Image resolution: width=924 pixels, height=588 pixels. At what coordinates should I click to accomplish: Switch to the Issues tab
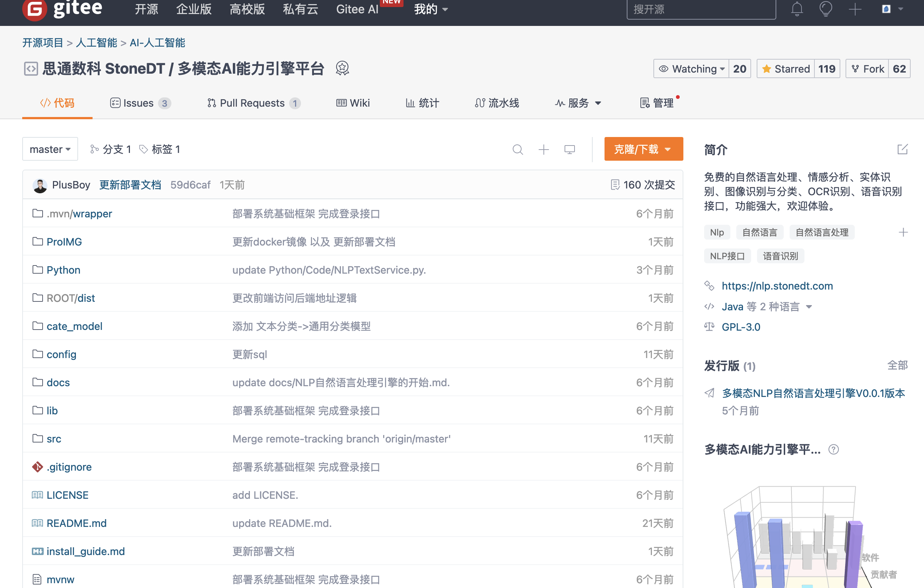140,102
